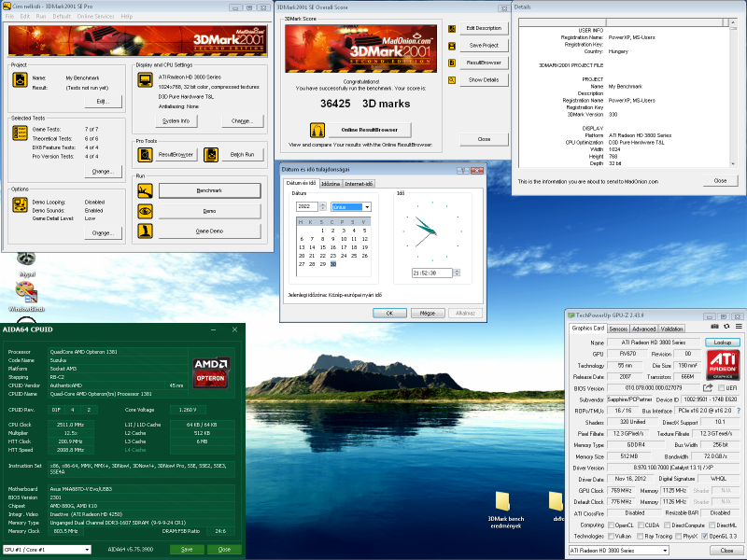This screenshot has width=747, height=560.
Task: Click the monitor icon in Display and CPU Settings
Action: (146, 80)
